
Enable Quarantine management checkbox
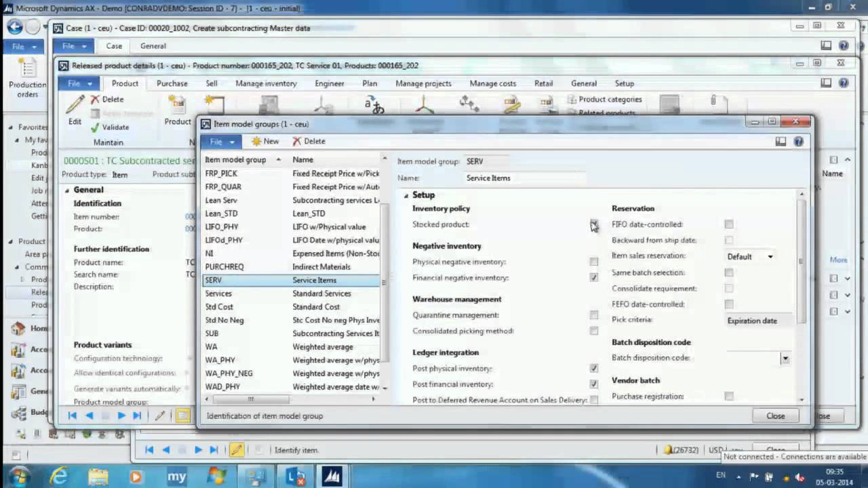(594, 314)
